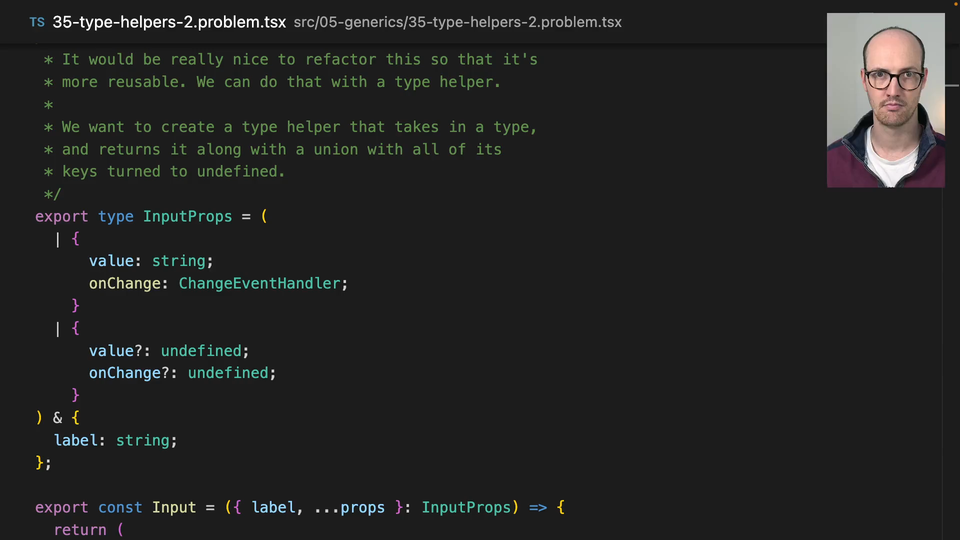Click the presenter webcam video thumbnail
Image resolution: width=960 pixels, height=540 pixels.
click(885, 100)
